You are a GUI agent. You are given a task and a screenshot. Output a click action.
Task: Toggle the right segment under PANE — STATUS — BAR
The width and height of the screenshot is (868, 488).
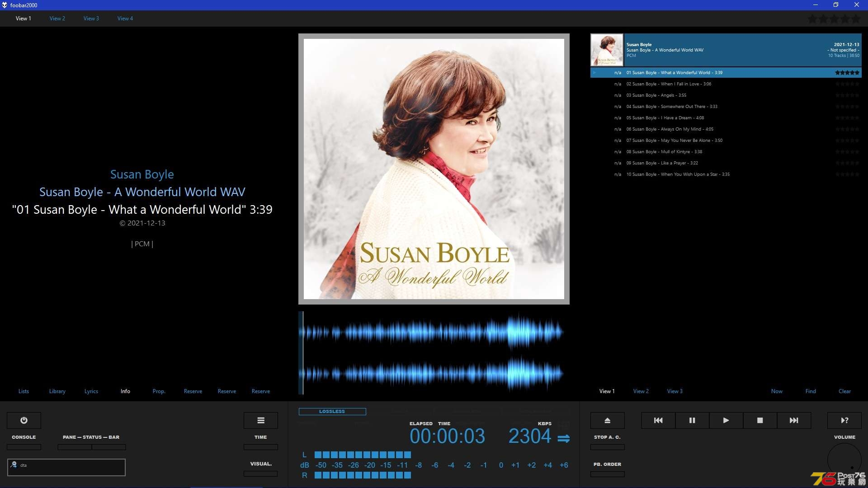[x=109, y=447]
